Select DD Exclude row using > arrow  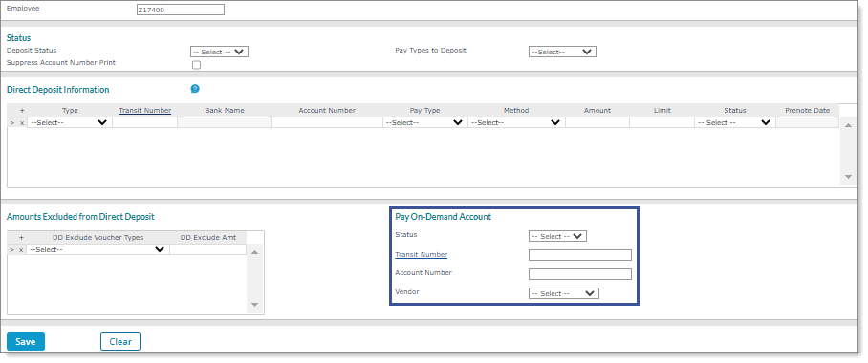[x=12, y=250]
